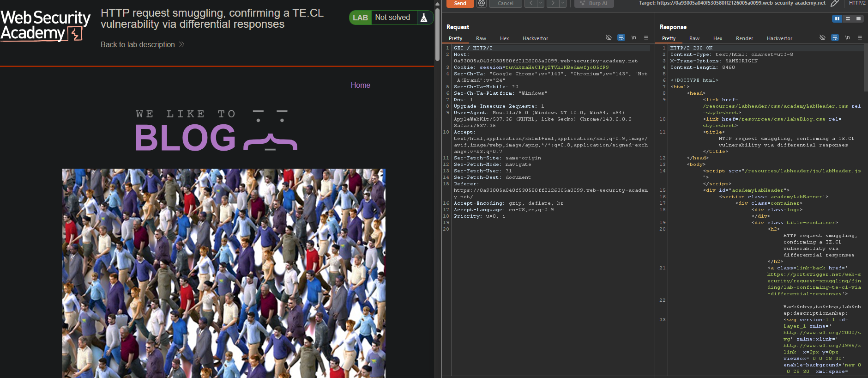Switch to combined tabbed layout
868x378 pixels.
(x=858, y=18)
